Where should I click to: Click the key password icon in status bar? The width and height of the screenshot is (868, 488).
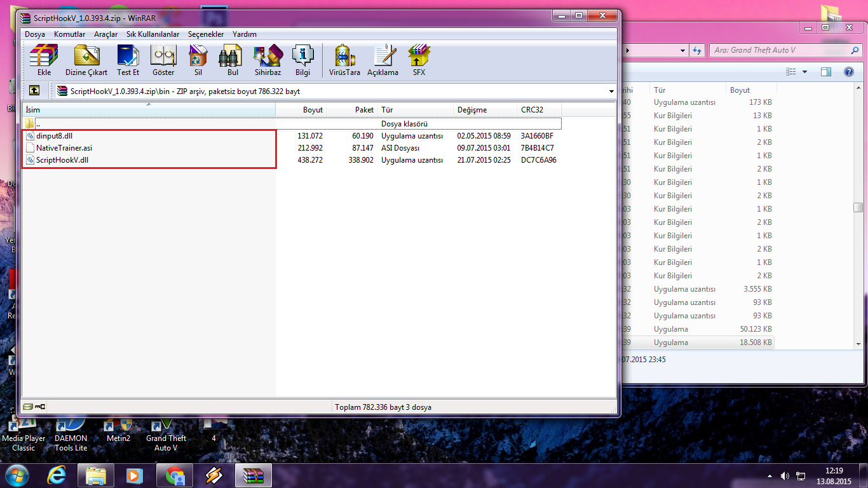40,407
